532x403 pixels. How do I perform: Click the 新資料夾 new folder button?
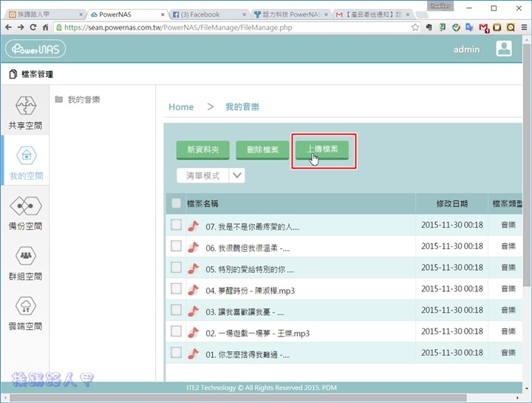[x=203, y=150]
